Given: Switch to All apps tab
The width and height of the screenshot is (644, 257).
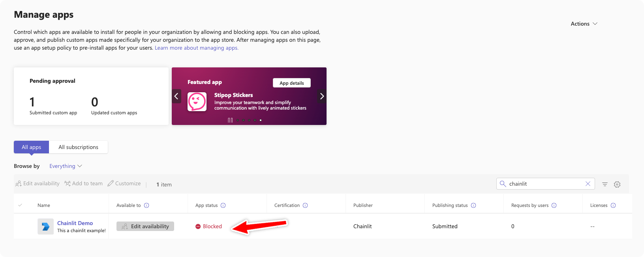Looking at the screenshot, I should (31, 147).
